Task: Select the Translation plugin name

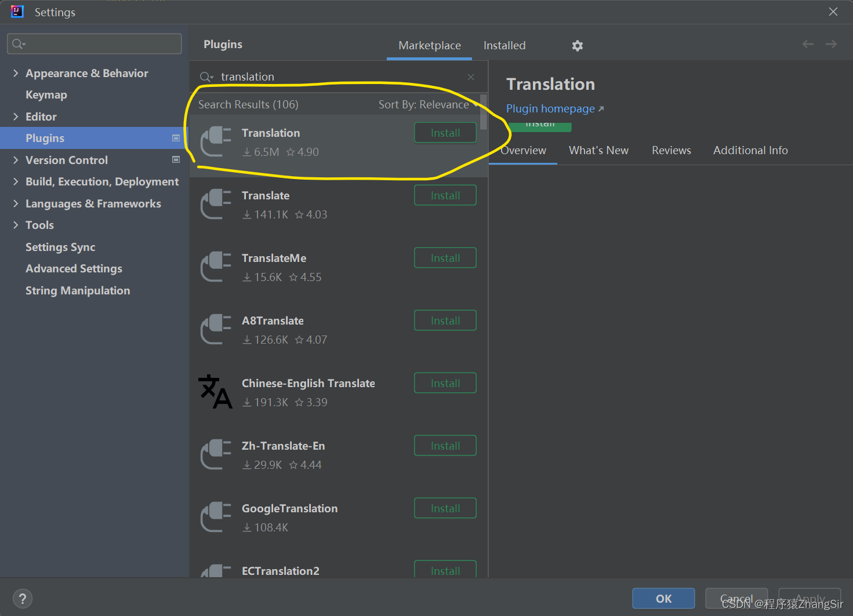Action: pyautogui.click(x=271, y=133)
